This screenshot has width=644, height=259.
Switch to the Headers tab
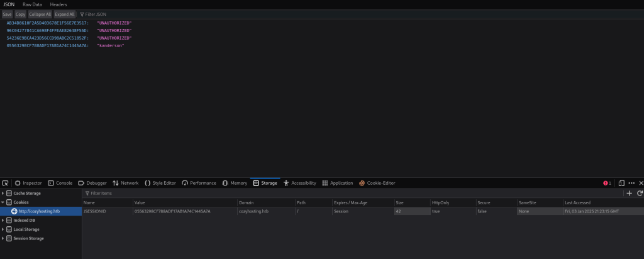pos(58,4)
